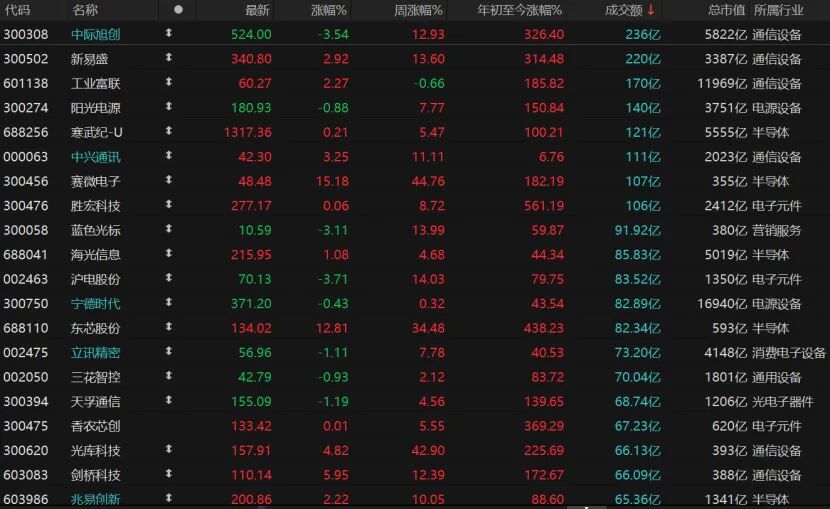Click the pin icon in 新易盛 row
Viewport: 830px width, 509px height.
pyautogui.click(x=168, y=57)
